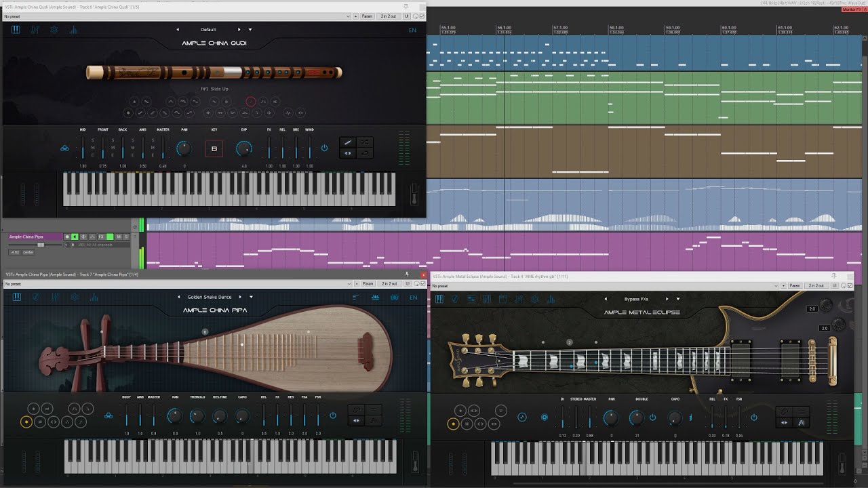Switch to the Main keyboard tab in Pipa
This screenshot has height=488, width=868.
pos(17,297)
